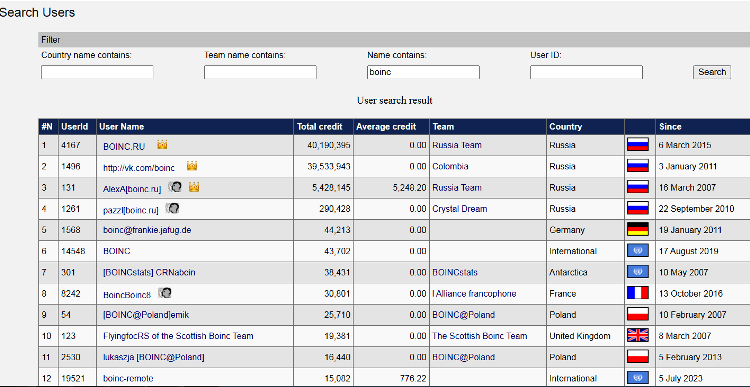
Task: Click the crown badge beside http://vk.com/boinc
Action: click(192, 166)
